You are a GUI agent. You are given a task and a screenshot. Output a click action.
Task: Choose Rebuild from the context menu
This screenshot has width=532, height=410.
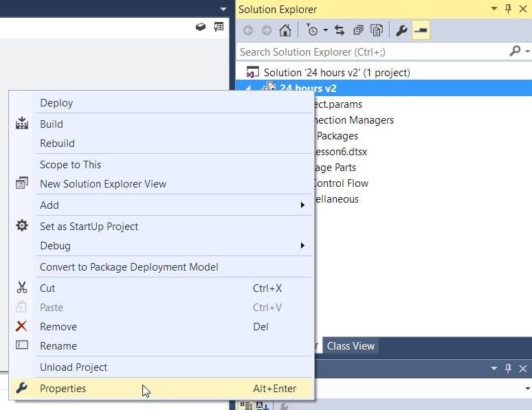point(161,144)
